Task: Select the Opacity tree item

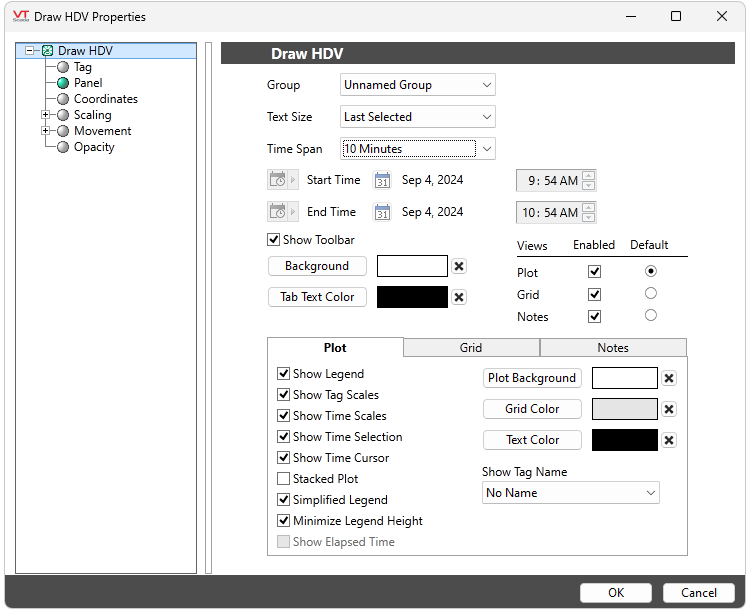Action: point(94,147)
